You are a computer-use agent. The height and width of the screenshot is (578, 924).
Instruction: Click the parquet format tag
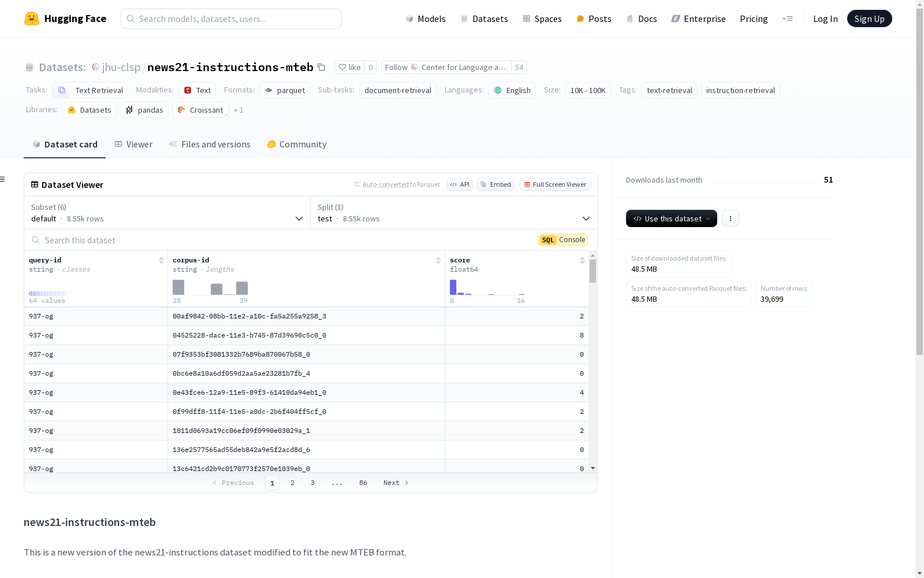click(x=285, y=90)
